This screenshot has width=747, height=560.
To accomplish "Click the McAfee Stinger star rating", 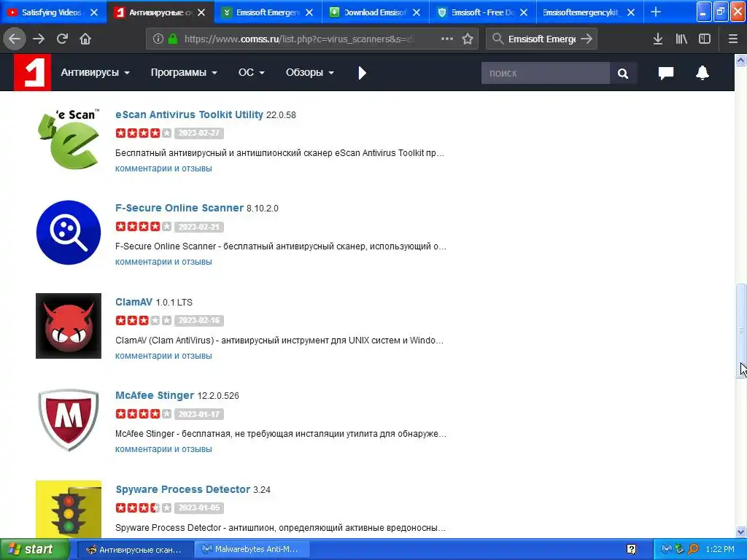I will click(144, 414).
